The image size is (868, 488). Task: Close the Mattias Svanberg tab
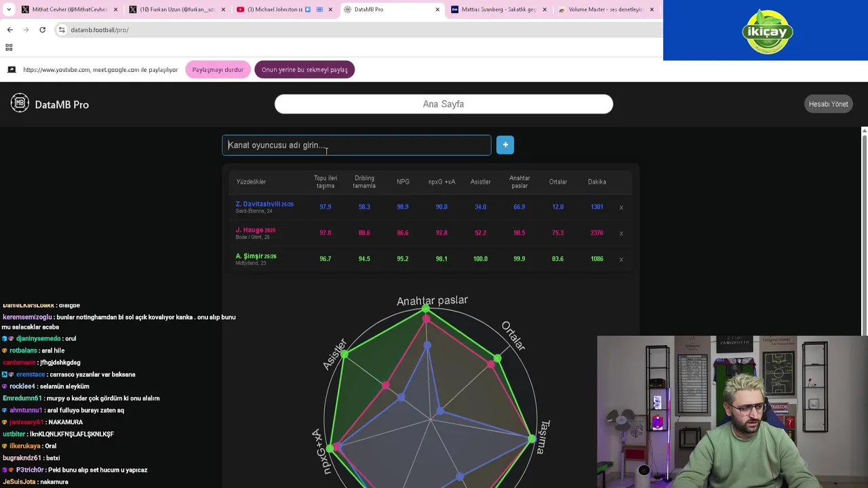(545, 9)
